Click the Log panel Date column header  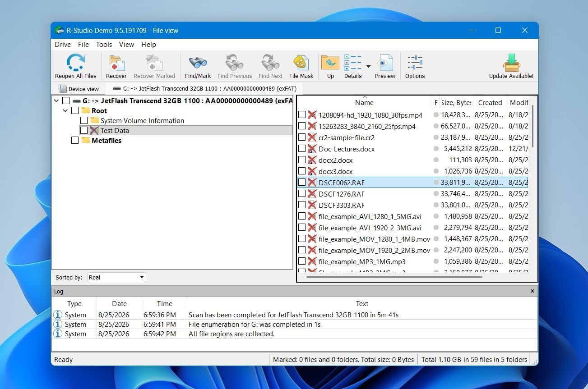click(x=119, y=303)
